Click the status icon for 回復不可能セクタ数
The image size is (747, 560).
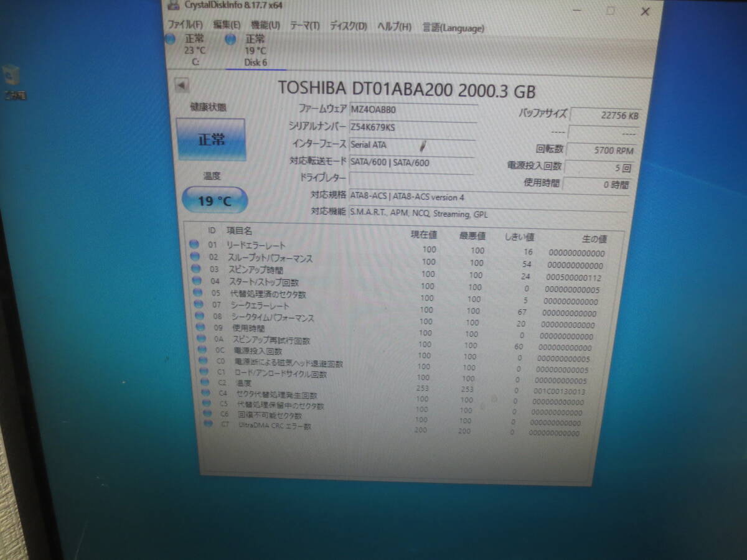(x=208, y=413)
